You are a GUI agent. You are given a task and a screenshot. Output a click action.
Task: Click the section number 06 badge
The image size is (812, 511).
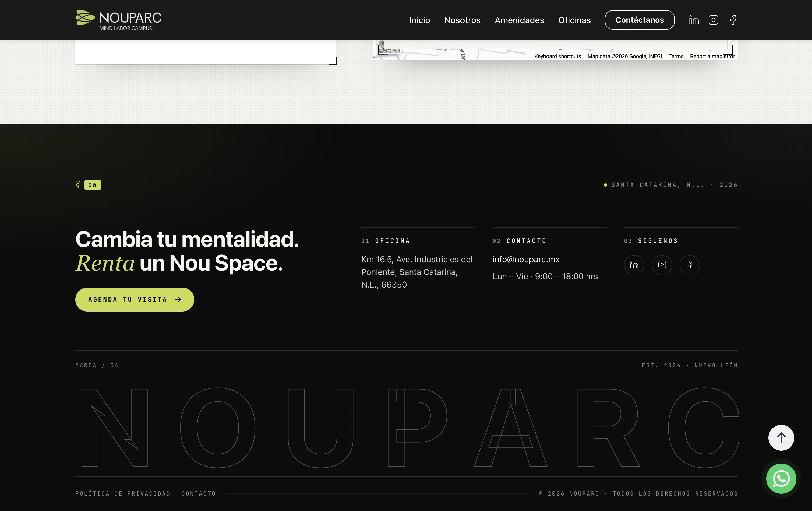[92, 185]
